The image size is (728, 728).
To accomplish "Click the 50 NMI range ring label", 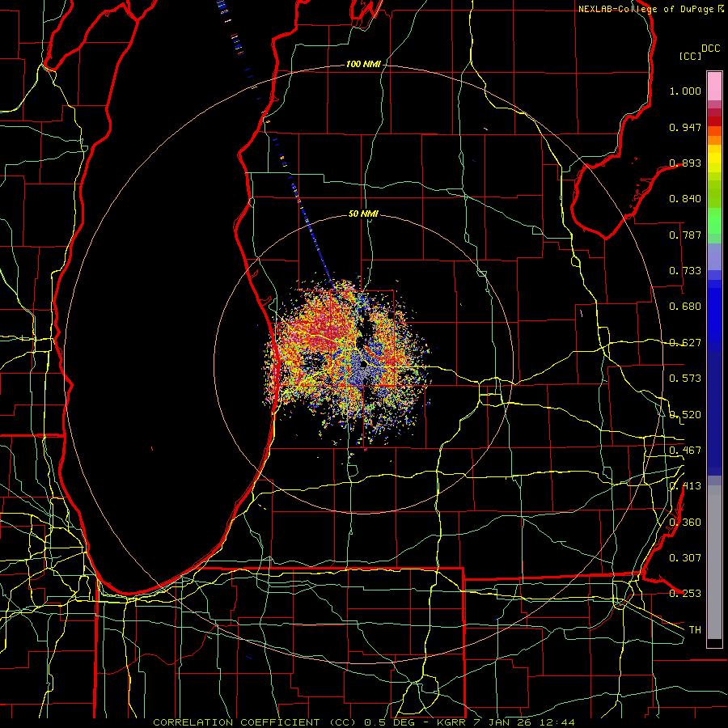I will (x=363, y=214).
